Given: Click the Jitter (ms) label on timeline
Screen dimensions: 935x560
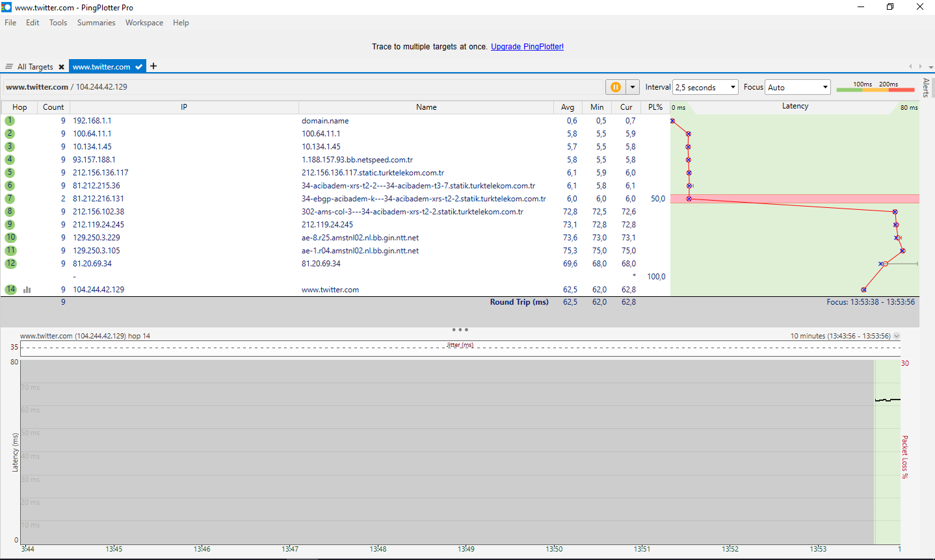Looking at the screenshot, I should [x=460, y=345].
